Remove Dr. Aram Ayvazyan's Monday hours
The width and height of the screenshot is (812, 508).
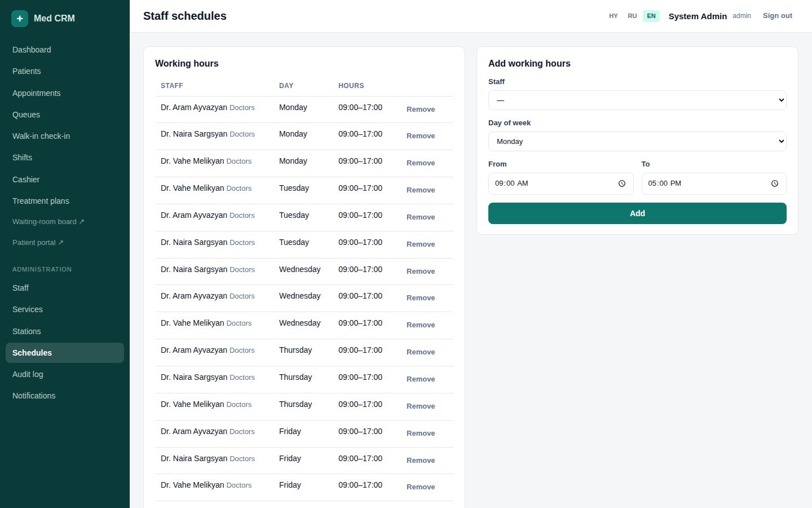tap(421, 110)
